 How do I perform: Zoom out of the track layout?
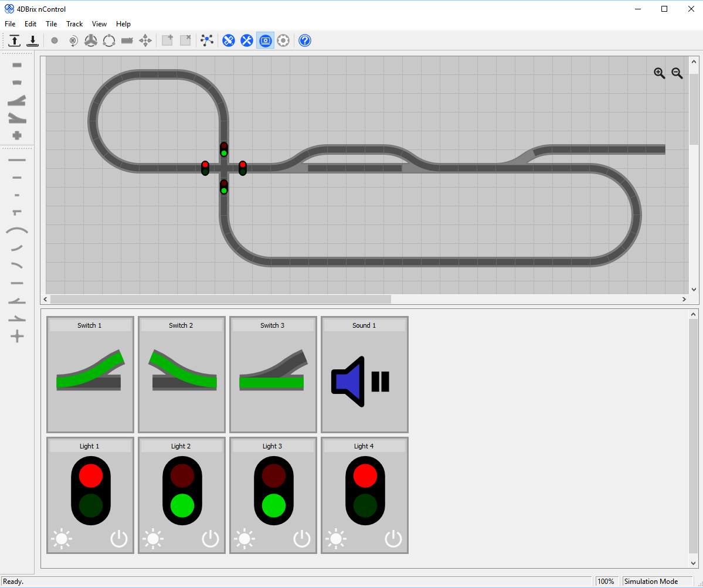tap(677, 73)
